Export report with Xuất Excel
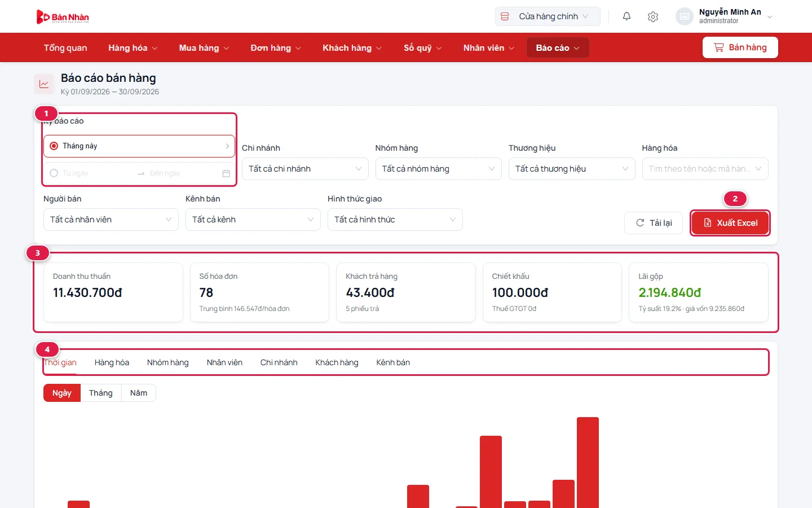The image size is (812, 508). (730, 223)
